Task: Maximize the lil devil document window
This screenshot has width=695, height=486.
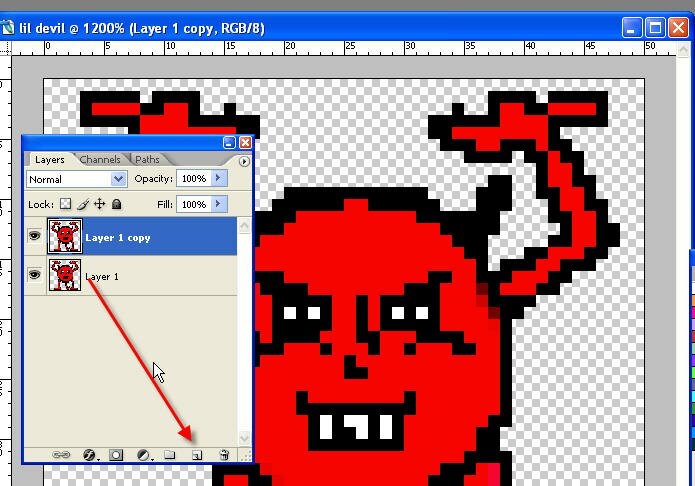Action: coord(655,27)
